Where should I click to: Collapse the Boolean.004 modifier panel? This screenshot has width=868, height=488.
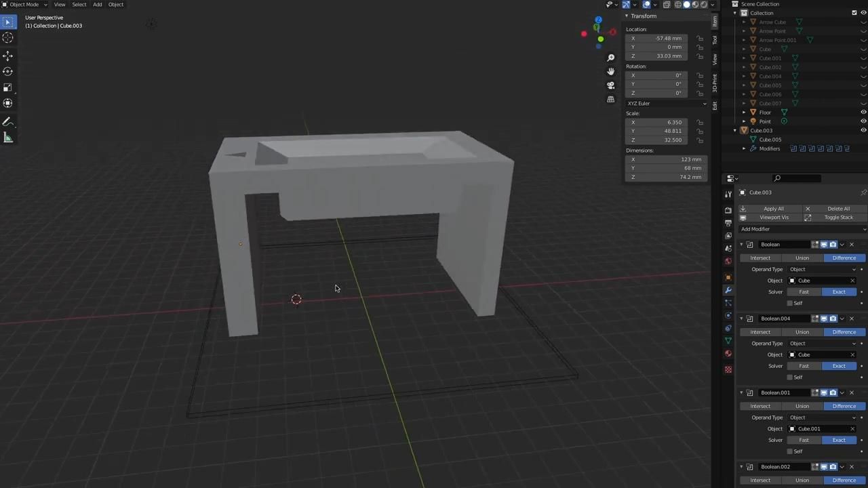point(741,319)
